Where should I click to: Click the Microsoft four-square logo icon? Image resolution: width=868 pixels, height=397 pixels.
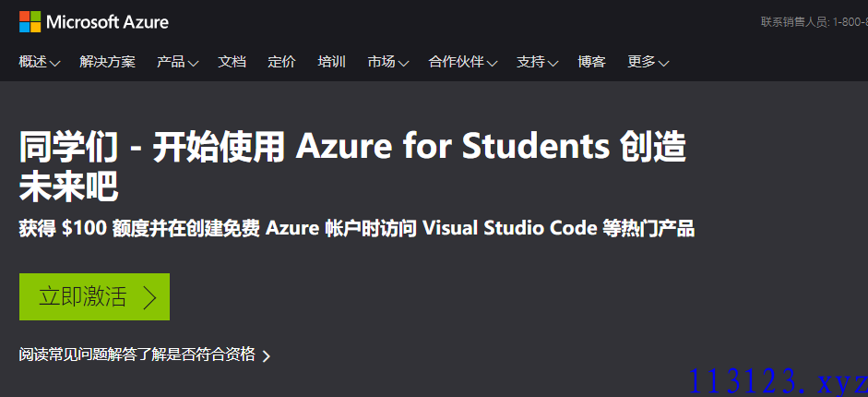(30, 22)
